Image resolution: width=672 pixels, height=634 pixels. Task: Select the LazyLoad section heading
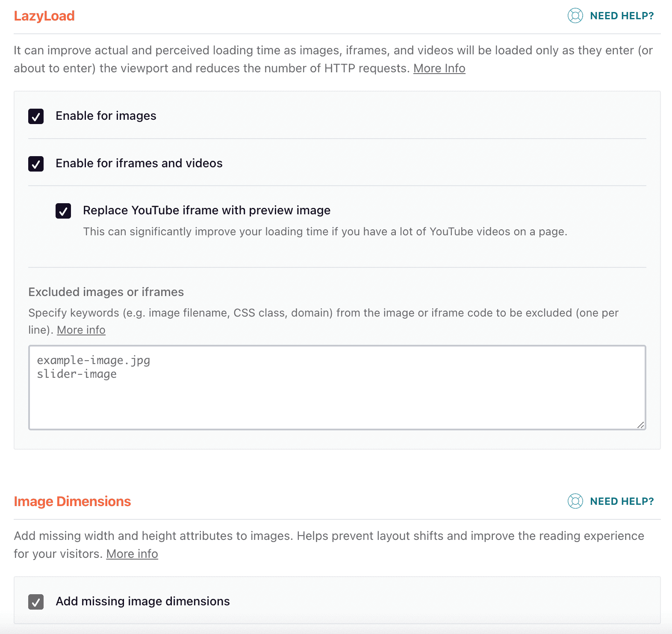click(44, 16)
